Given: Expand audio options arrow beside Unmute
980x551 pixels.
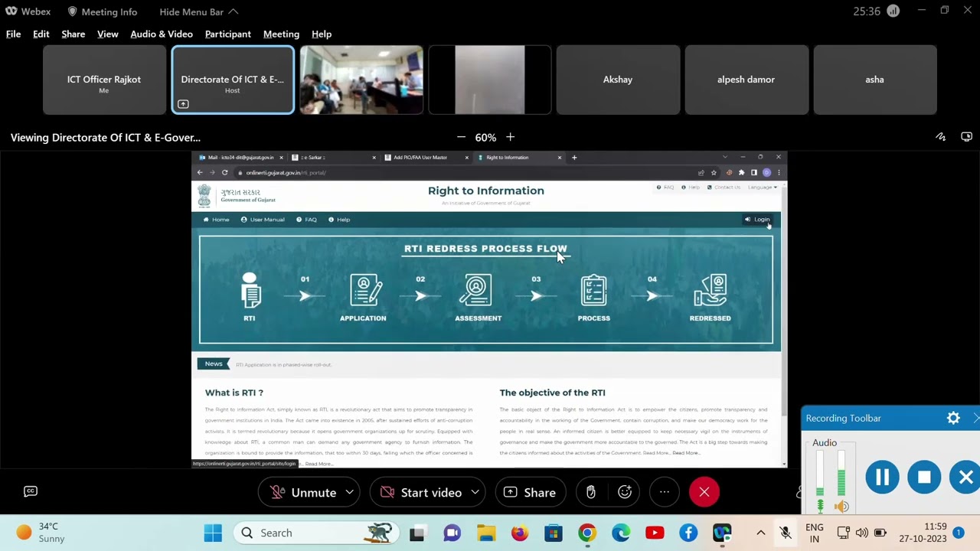Looking at the screenshot, I should point(349,492).
